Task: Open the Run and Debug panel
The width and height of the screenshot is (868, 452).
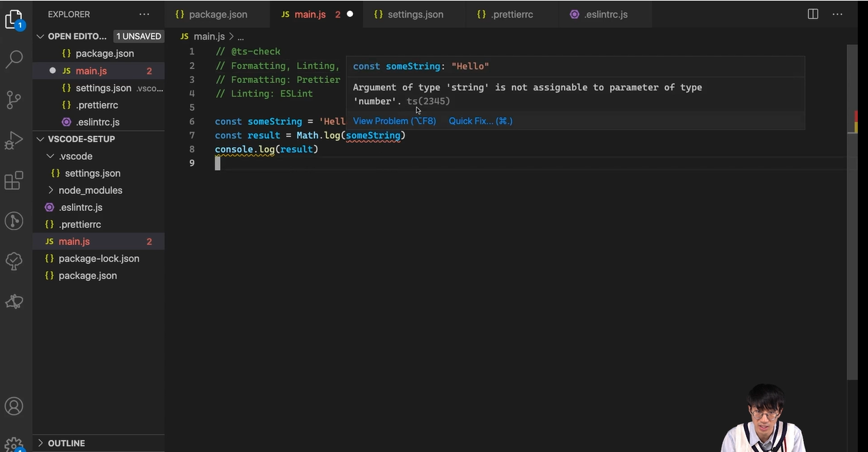Action: pos(14,140)
